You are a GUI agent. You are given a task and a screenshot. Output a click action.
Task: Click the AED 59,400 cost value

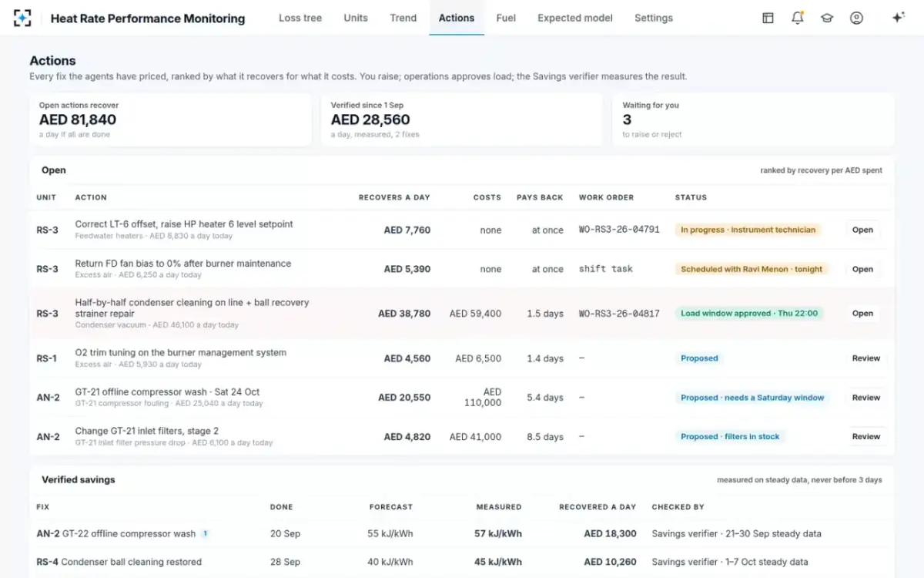pyautogui.click(x=475, y=314)
